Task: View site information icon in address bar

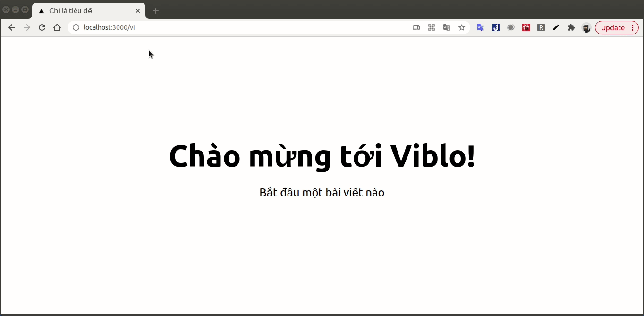Action: click(76, 27)
